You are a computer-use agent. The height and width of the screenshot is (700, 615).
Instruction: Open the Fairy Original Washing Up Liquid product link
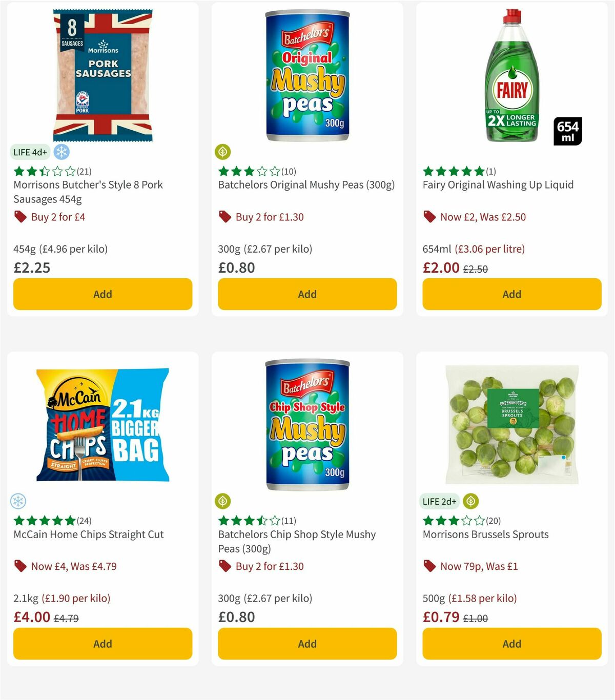[x=498, y=184]
